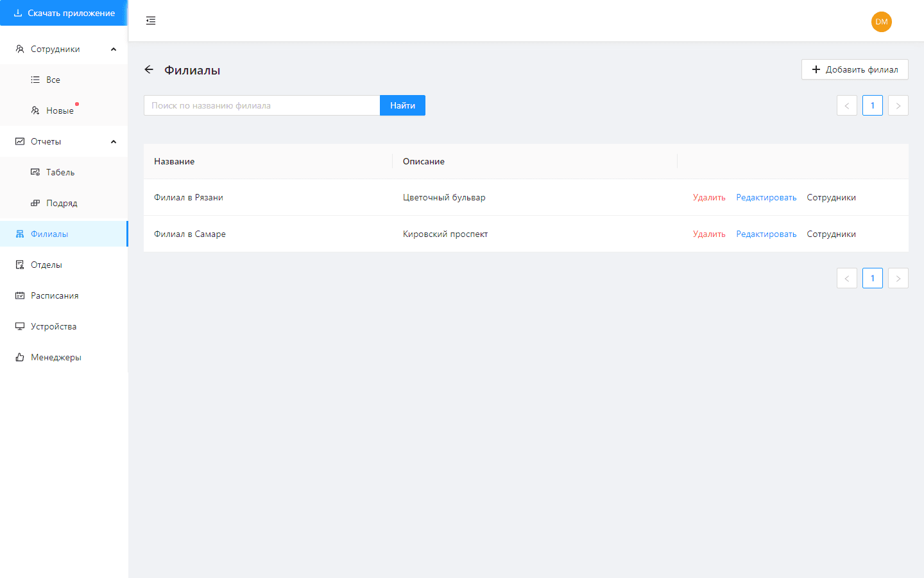This screenshot has height=578, width=924.
Task: Click the Описание column header
Action: point(535,161)
